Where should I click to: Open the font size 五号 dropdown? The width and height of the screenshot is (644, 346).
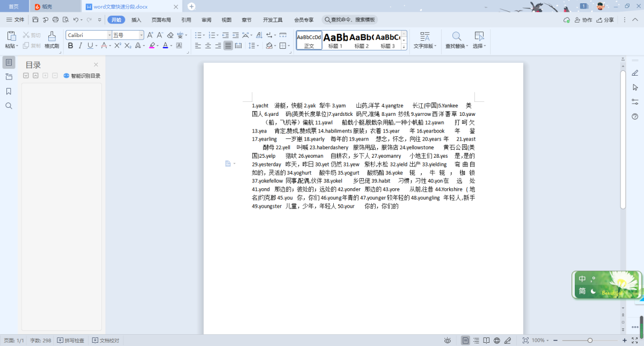click(x=142, y=35)
